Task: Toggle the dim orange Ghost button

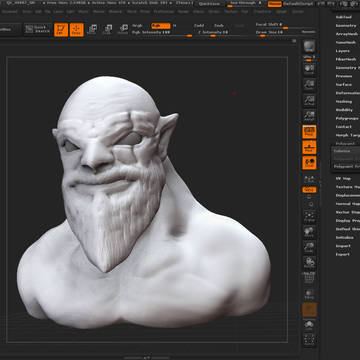Action: [309, 310]
